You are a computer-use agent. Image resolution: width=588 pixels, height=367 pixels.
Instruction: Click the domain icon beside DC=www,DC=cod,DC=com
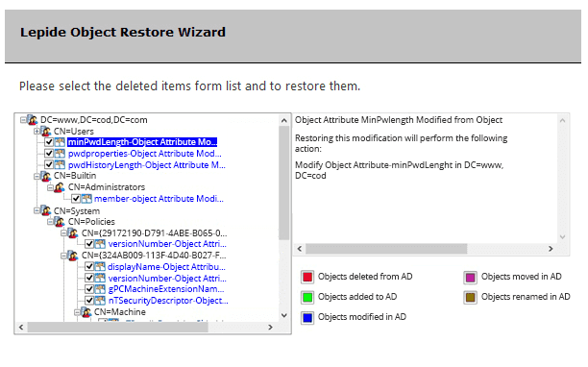click(x=33, y=120)
